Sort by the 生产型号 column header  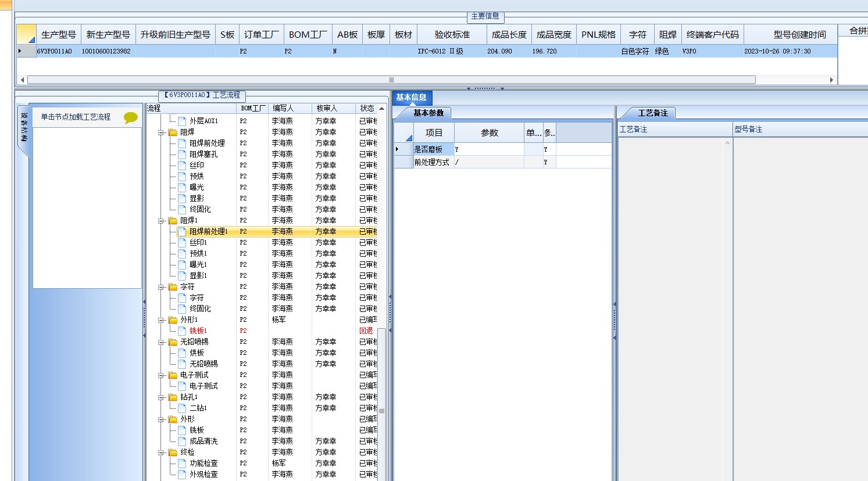tap(59, 34)
